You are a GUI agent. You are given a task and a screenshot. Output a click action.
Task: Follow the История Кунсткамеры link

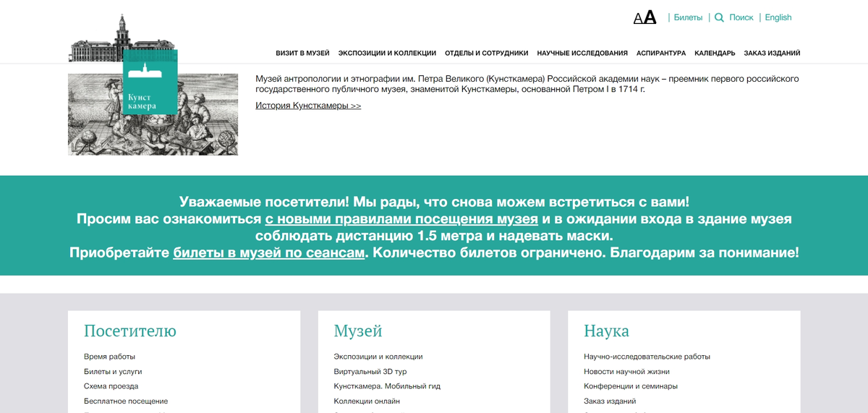point(308,106)
